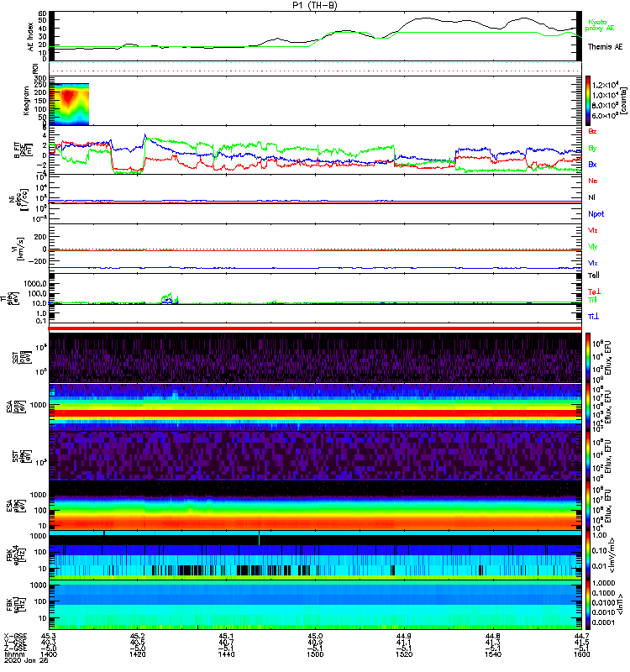Click the 1420 time tick label

click(139, 654)
